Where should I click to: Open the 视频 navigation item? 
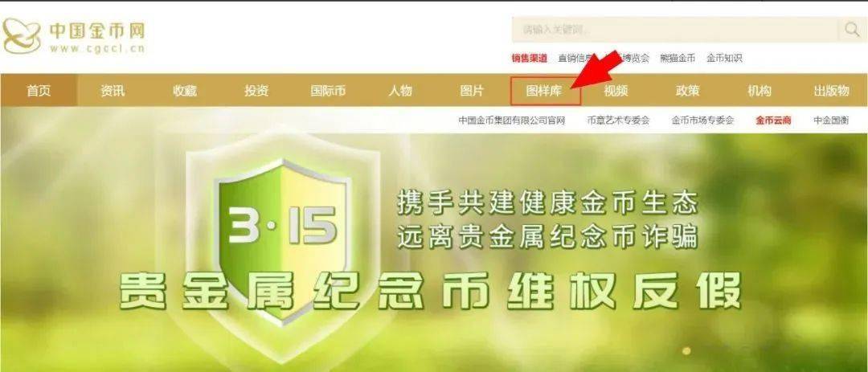click(x=616, y=91)
